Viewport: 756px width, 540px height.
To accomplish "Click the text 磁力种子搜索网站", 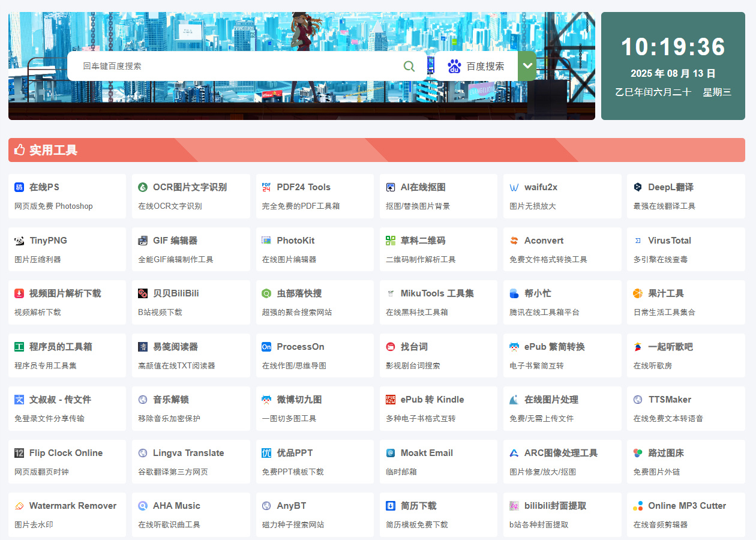I will click(293, 524).
